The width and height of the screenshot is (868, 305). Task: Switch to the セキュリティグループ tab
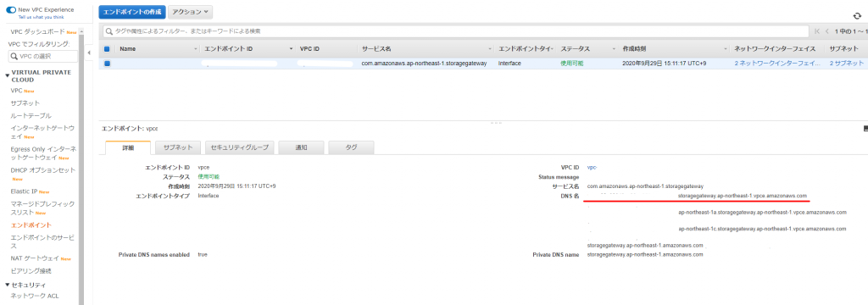click(239, 147)
